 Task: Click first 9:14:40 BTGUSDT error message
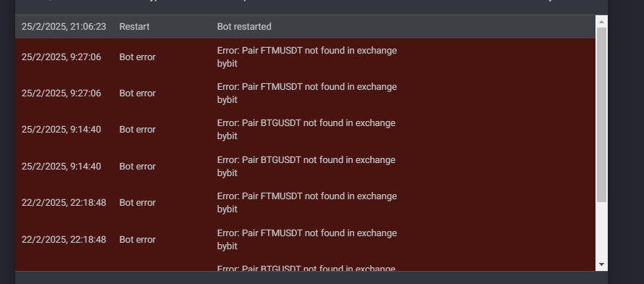coord(306,130)
